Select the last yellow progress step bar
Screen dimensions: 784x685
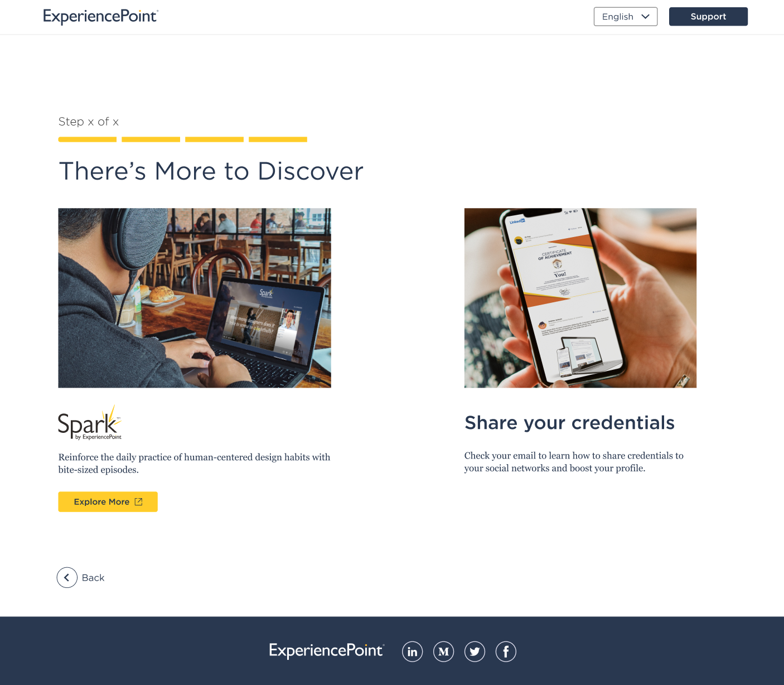(278, 139)
